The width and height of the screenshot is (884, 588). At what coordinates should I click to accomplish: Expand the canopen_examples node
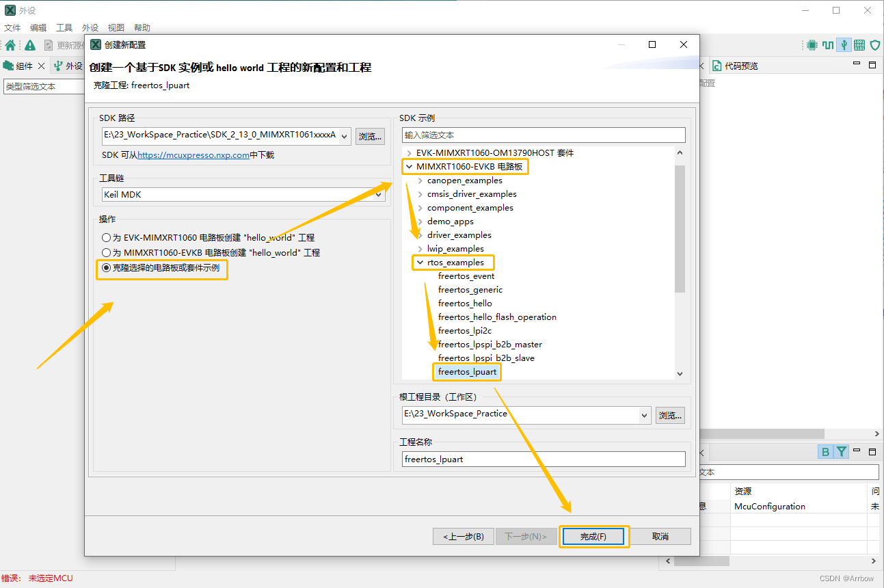(420, 181)
